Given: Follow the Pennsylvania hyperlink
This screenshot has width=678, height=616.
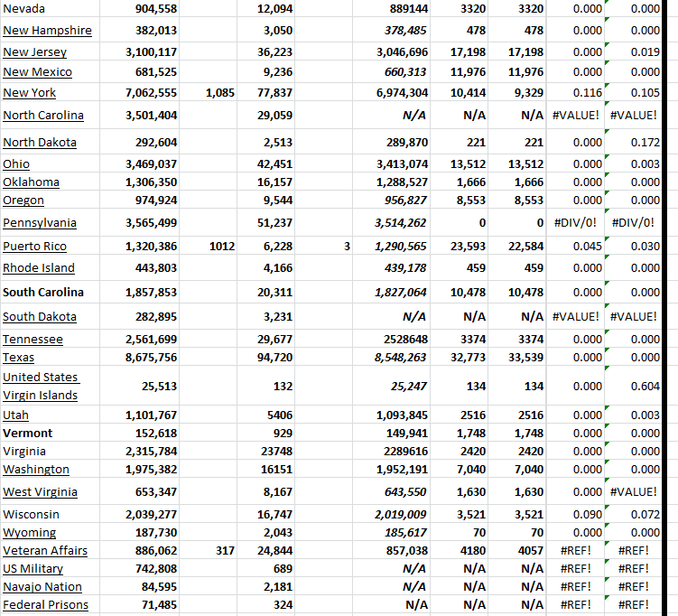Looking at the screenshot, I should click(40, 222).
